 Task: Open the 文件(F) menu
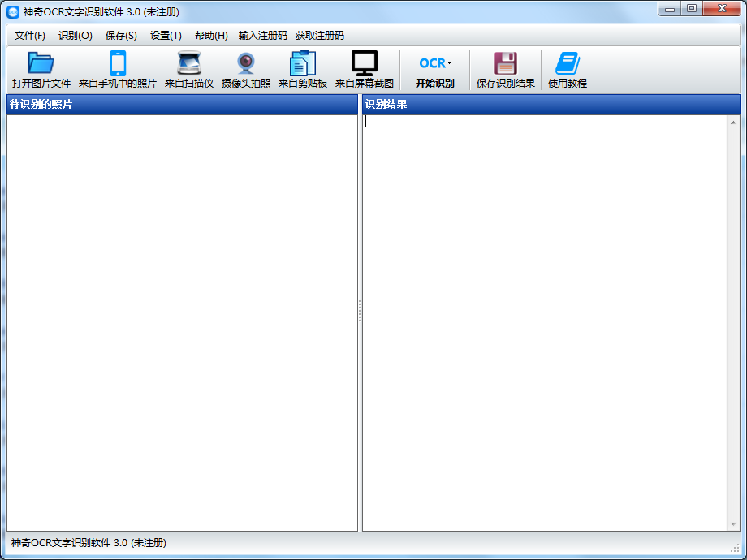pos(30,36)
